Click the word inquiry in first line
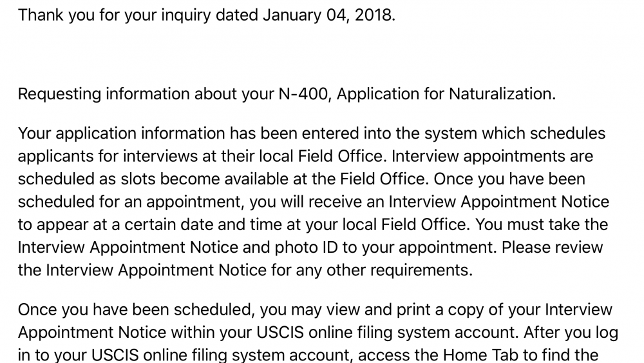The image size is (644, 363). (185, 16)
